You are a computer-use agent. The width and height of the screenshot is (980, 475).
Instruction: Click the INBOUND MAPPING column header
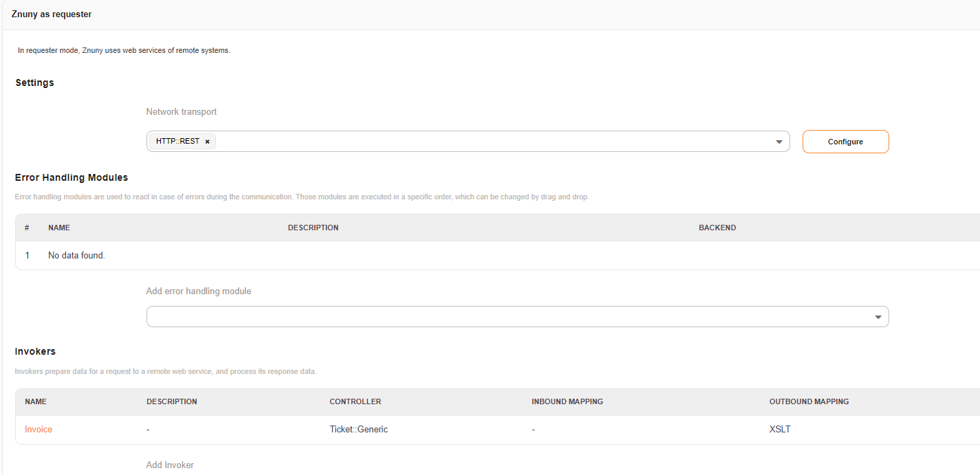tap(567, 401)
